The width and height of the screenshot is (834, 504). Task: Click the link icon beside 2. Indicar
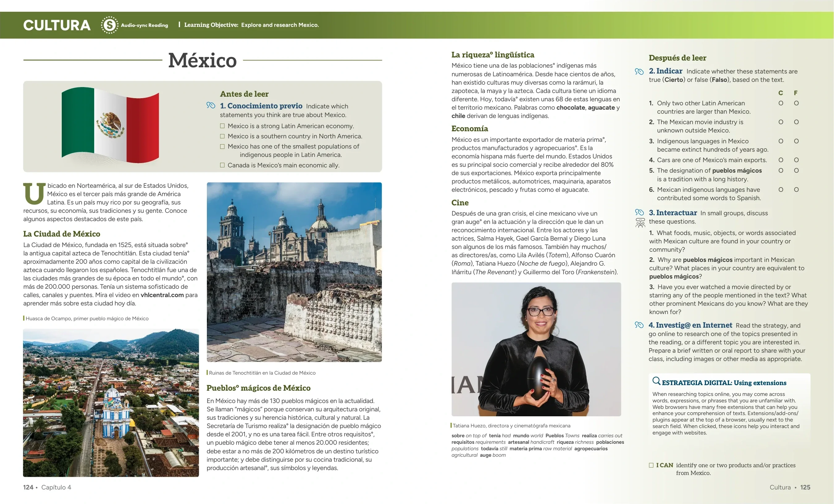click(639, 71)
